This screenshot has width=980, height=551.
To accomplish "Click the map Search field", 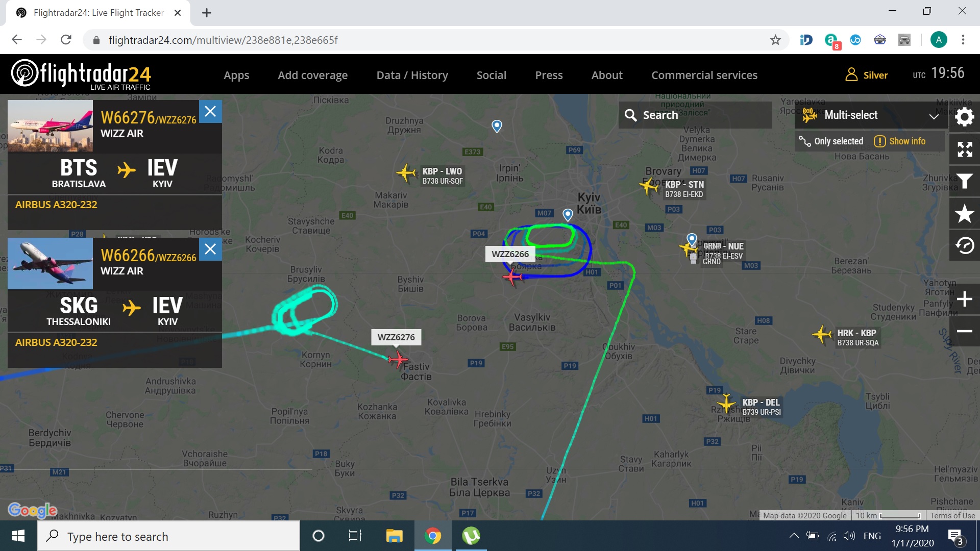I will click(695, 115).
